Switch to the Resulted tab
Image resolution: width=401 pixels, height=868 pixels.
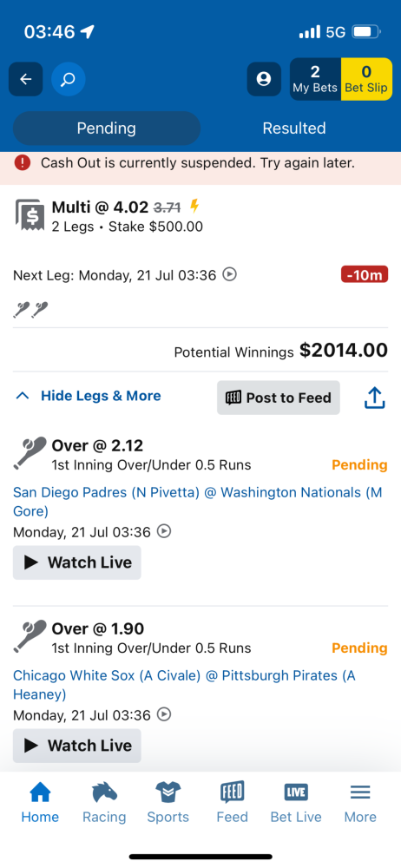click(294, 128)
